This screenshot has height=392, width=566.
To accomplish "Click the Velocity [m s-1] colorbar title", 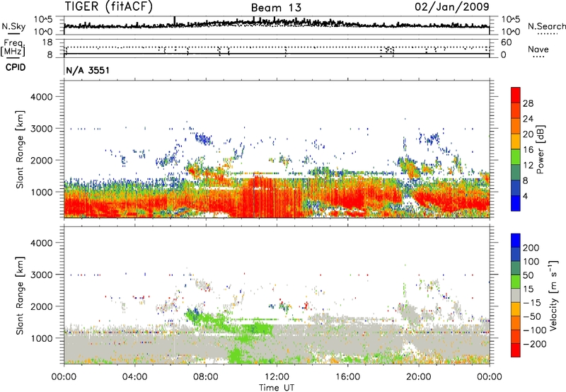I will coord(553,295).
